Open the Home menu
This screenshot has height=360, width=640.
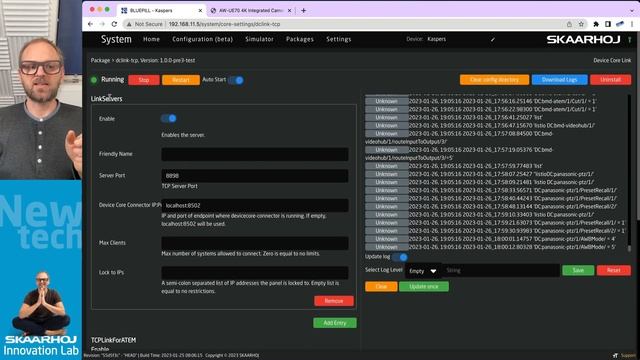tap(151, 39)
